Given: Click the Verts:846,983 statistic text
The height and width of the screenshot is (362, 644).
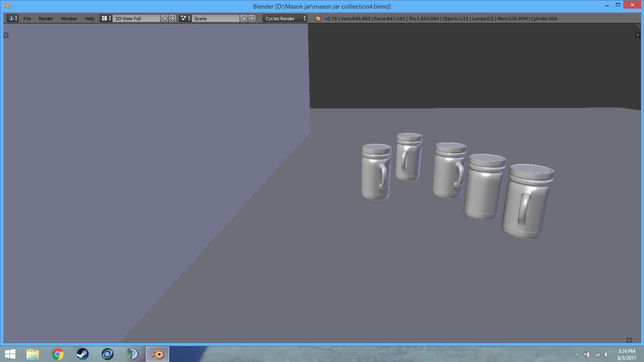Looking at the screenshot, I should click(x=355, y=18).
